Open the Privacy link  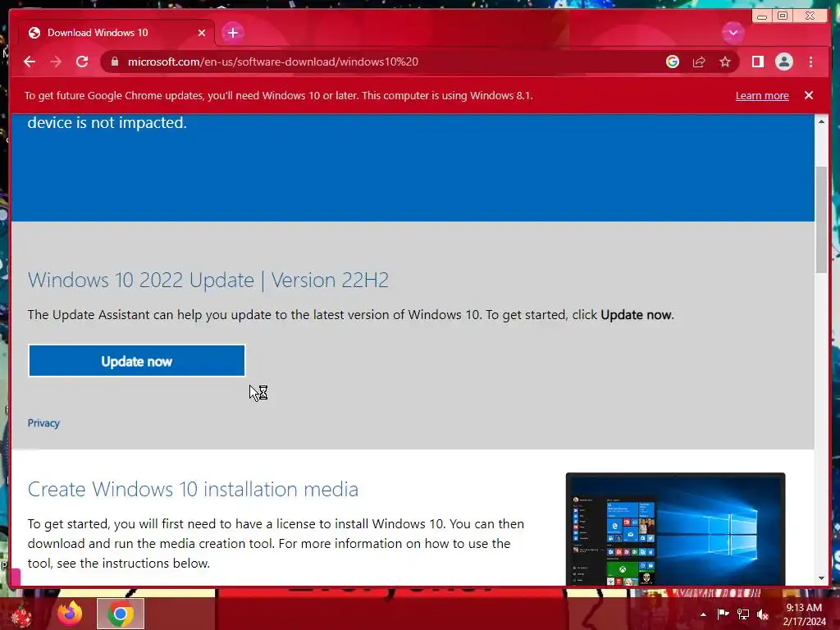click(x=43, y=422)
